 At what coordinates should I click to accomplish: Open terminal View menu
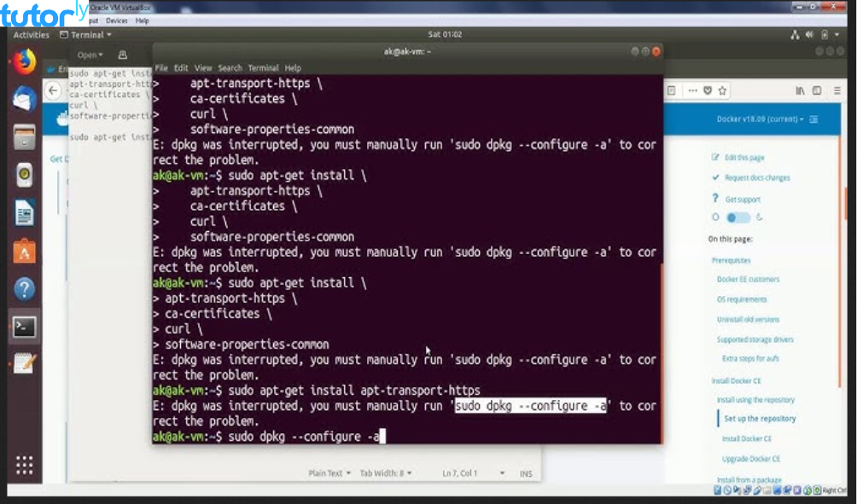tap(203, 68)
